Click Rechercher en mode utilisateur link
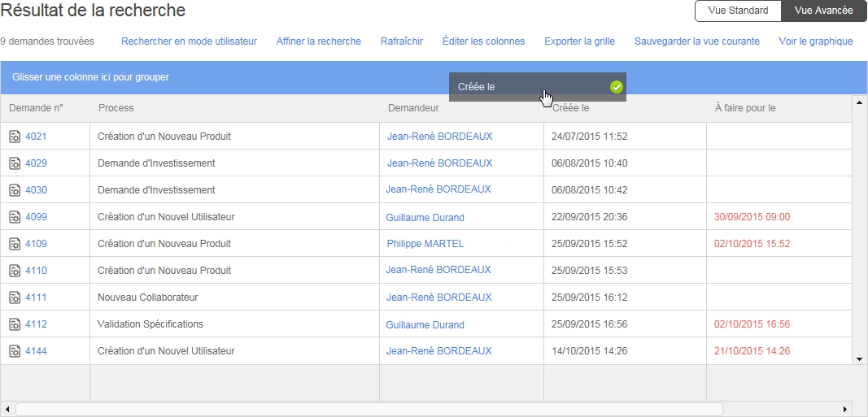This screenshot has width=868, height=417. pyautogui.click(x=189, y=41)
